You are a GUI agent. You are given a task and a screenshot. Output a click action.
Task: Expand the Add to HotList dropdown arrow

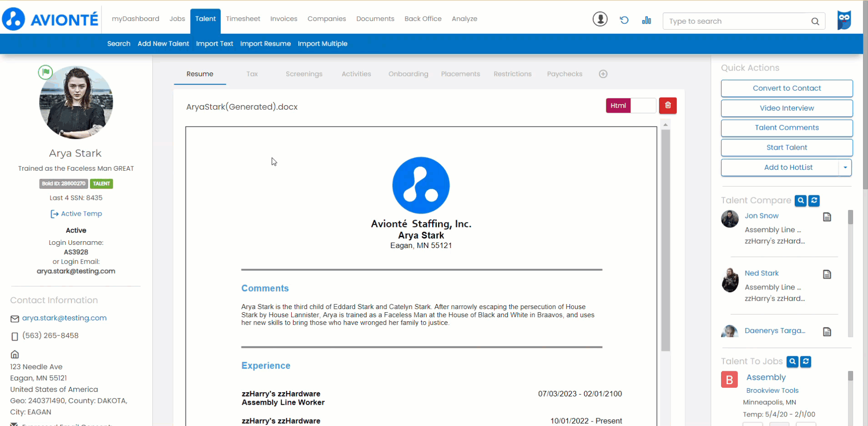[845, 167]
